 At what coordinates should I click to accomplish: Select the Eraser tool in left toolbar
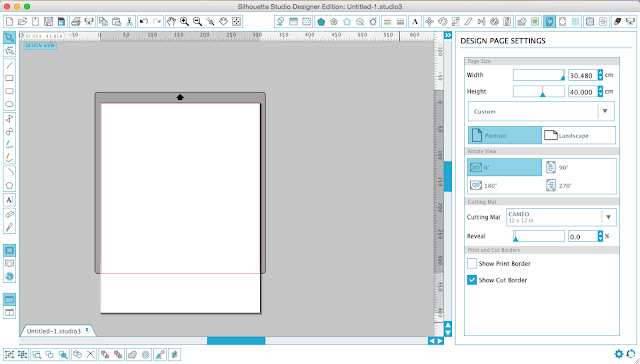coord(9,214)
